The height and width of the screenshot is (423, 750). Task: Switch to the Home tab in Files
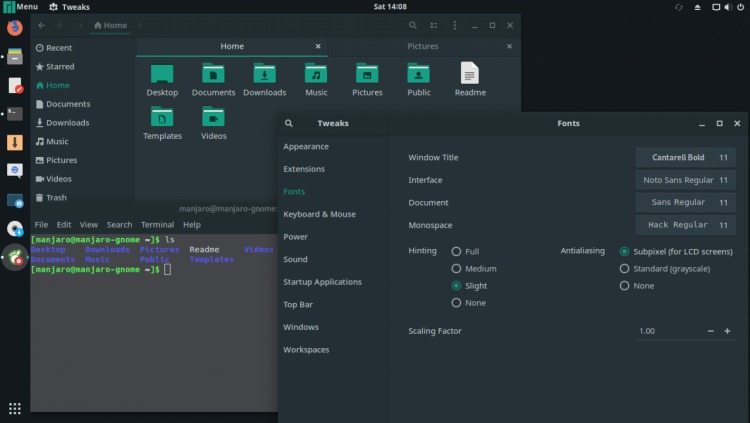click(232, 46)
